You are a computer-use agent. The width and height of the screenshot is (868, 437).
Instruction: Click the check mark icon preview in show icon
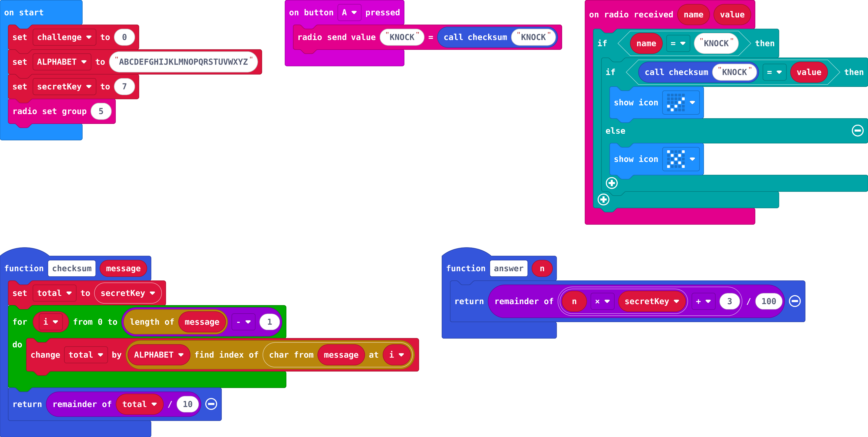(x=676, y=103)
